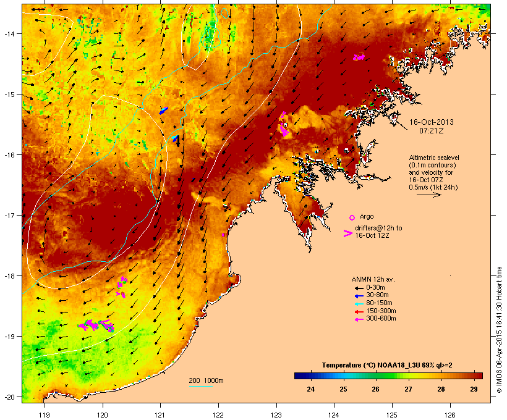Click the magenta Argo marker near 122.1, -17.3
The height and width of the screenshot is (420, 507).
click(223, 235)
